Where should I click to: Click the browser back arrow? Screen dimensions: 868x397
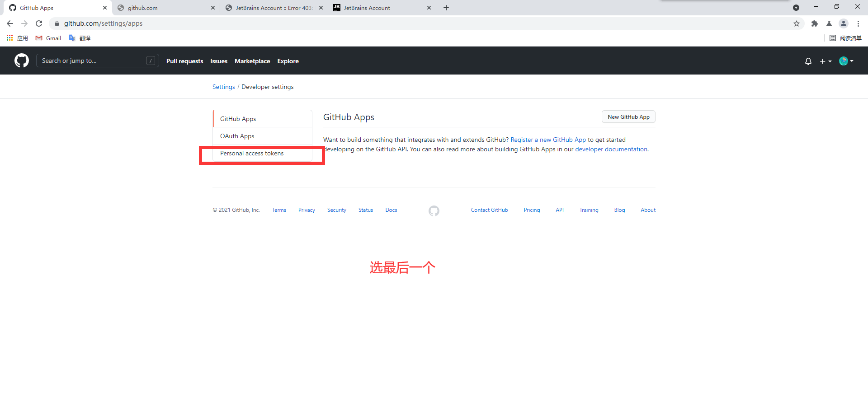click(10, 23)
